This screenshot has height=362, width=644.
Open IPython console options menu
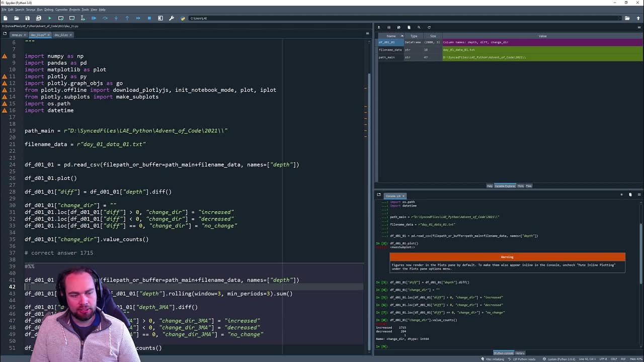tap(639, 195)
